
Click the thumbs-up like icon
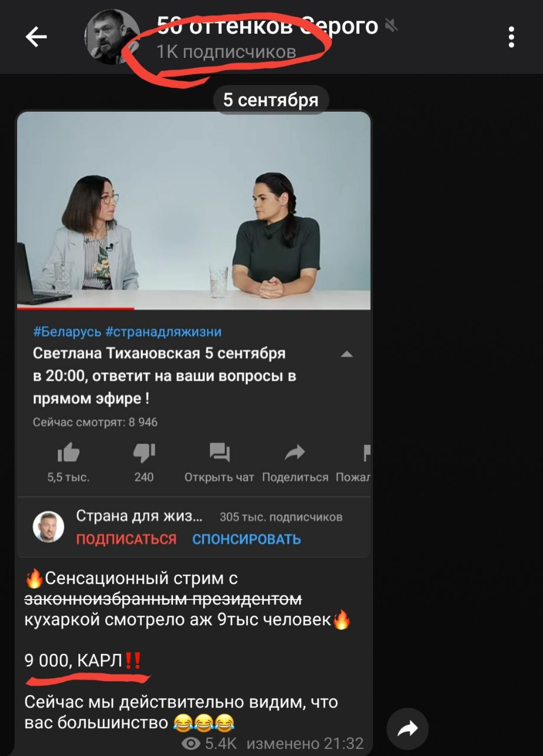tap(68, 453)
